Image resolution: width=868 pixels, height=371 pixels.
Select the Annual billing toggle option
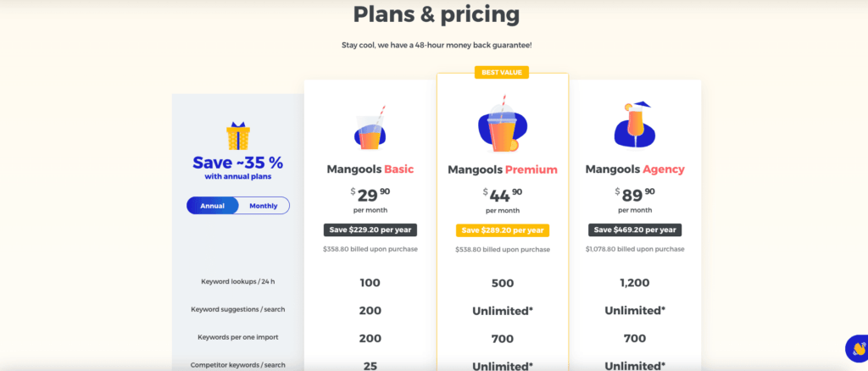[212, 206]
